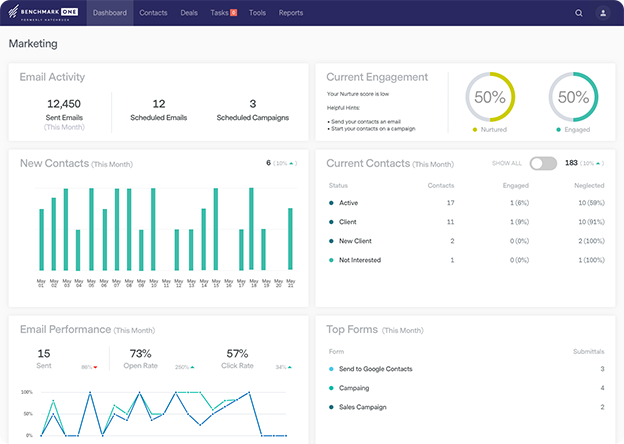Click the 73% Open Rate figure
This screenshot has height=444, width=624.
click(140, 353)
